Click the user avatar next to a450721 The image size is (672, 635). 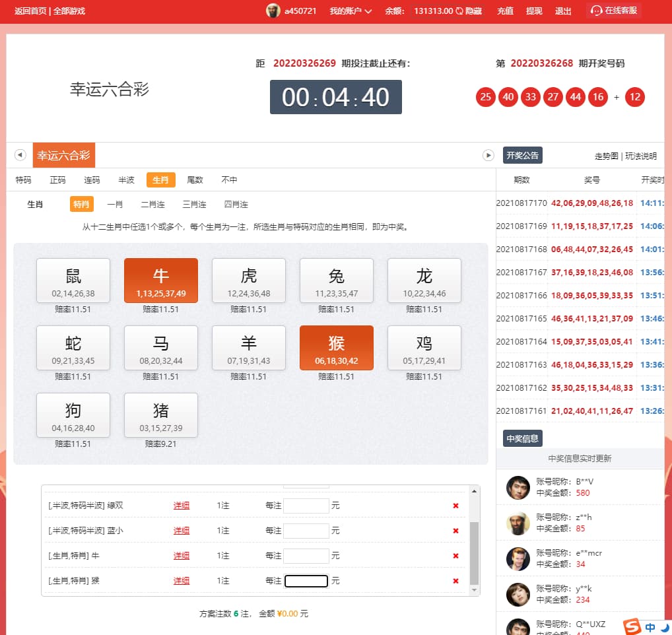pos(273,11)
